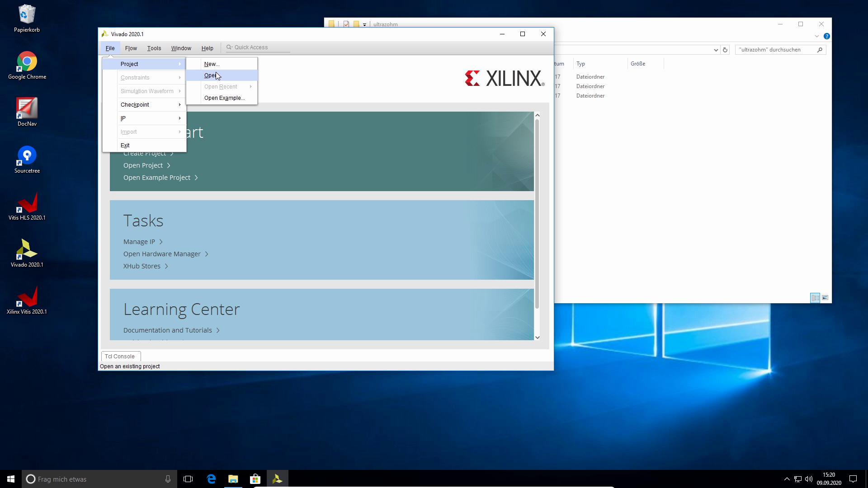Open the Tcl Console tab

120,357
